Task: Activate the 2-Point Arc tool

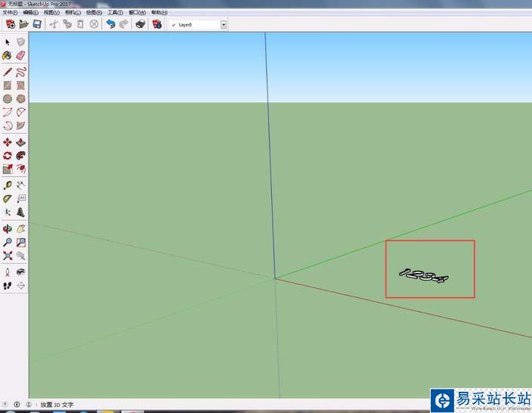Action: (x=8, y=112)
